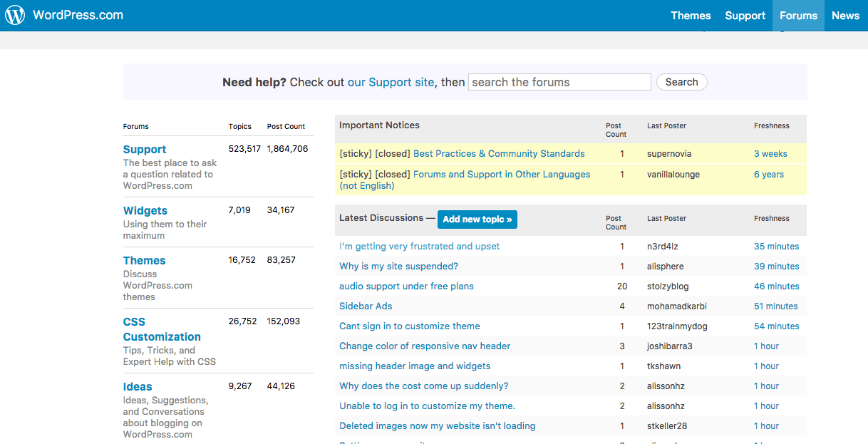This screenshot has height=444, width=868.
Task: Select the Support post count 1,864,706
Action: tap(287, 148)
